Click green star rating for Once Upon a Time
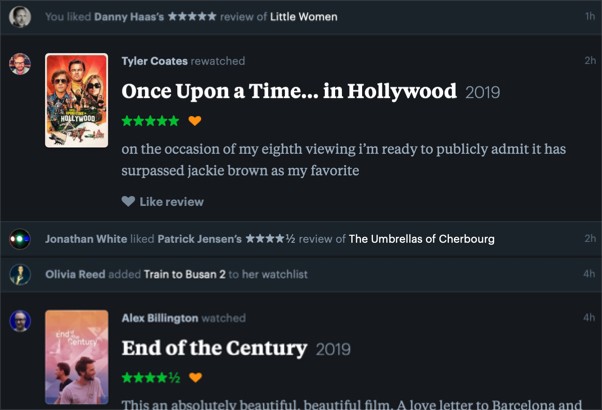 [150, 121]
